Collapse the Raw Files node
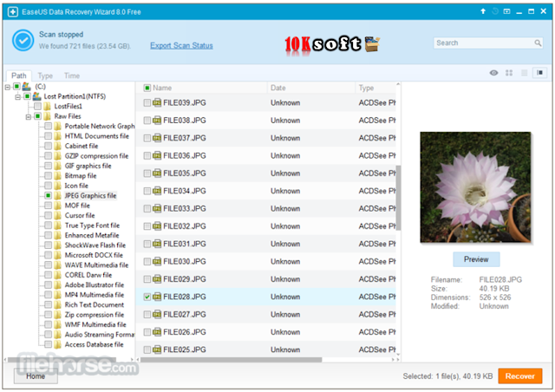This screenshot has height=392, width=555. pyautogui.click(x=29, y=116)
